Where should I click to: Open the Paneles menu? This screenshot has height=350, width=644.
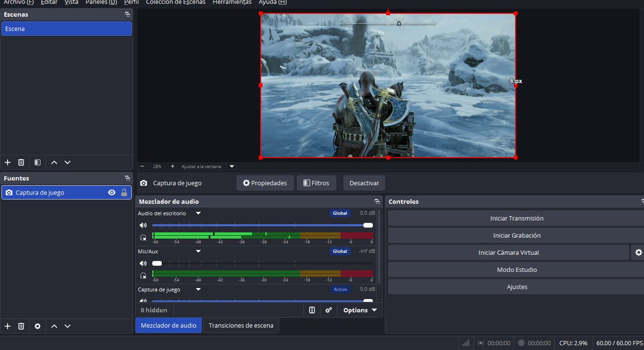click(x=101, y=3)
